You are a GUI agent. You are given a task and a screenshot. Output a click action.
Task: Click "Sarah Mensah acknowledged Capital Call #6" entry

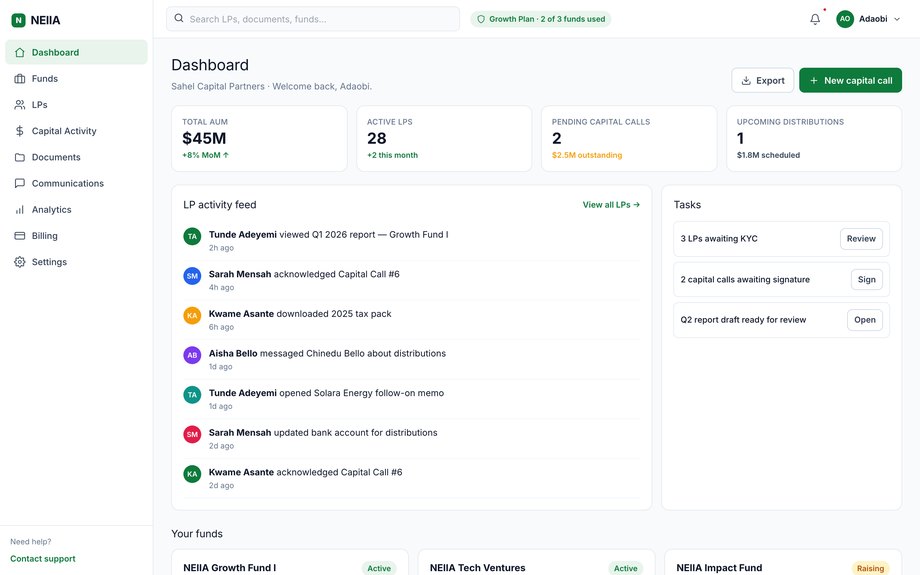[411, 280]
